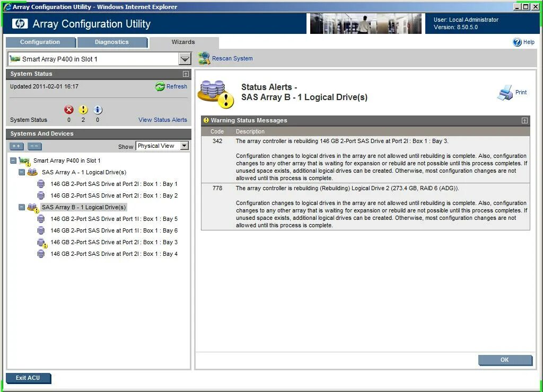This screenshot has height=392, width=543.
Task: Click the red critical status icon
Action: (x=69, y=110)
